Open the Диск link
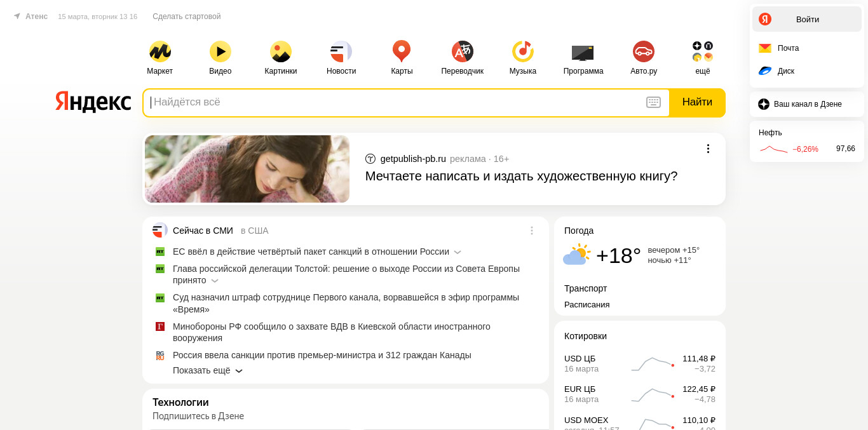Image resolution: width=868 pixels, height=430 pixels. click(x=786, y=71)
